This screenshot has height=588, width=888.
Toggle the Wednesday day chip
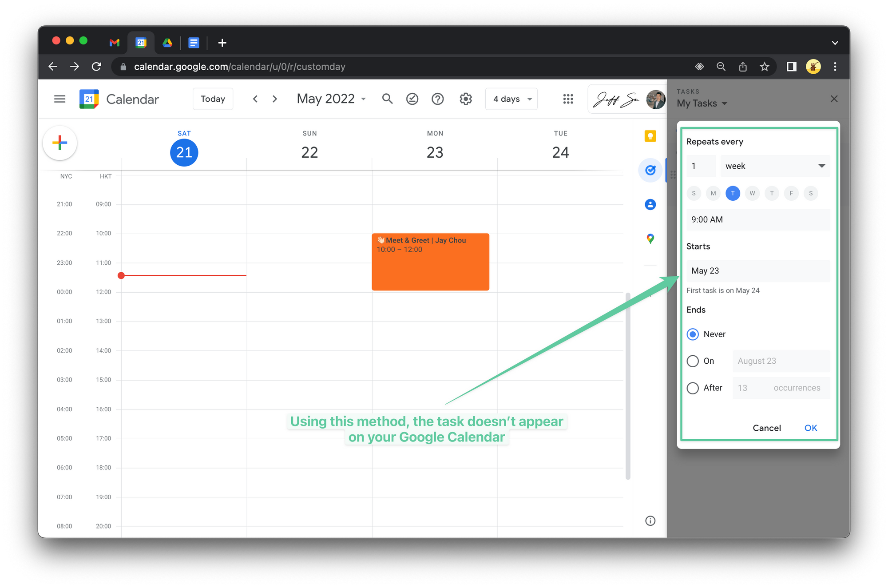(752, 193)
